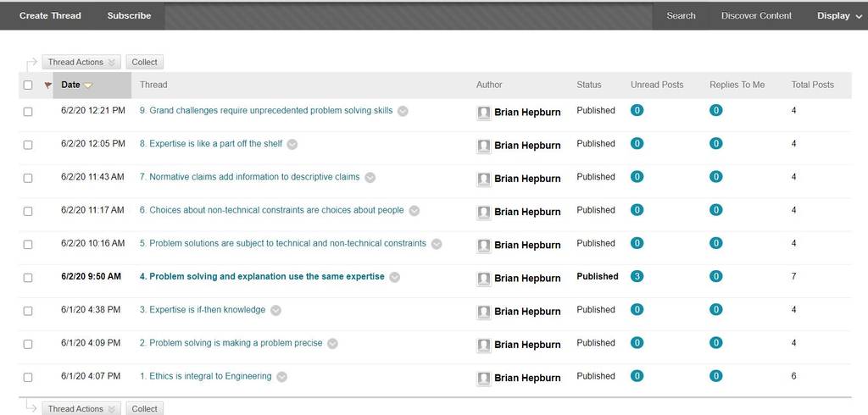Expand options chevron beside thread 4 title
Image resolution: width=868 pixels, height=415 pixels.
point(394,277)
